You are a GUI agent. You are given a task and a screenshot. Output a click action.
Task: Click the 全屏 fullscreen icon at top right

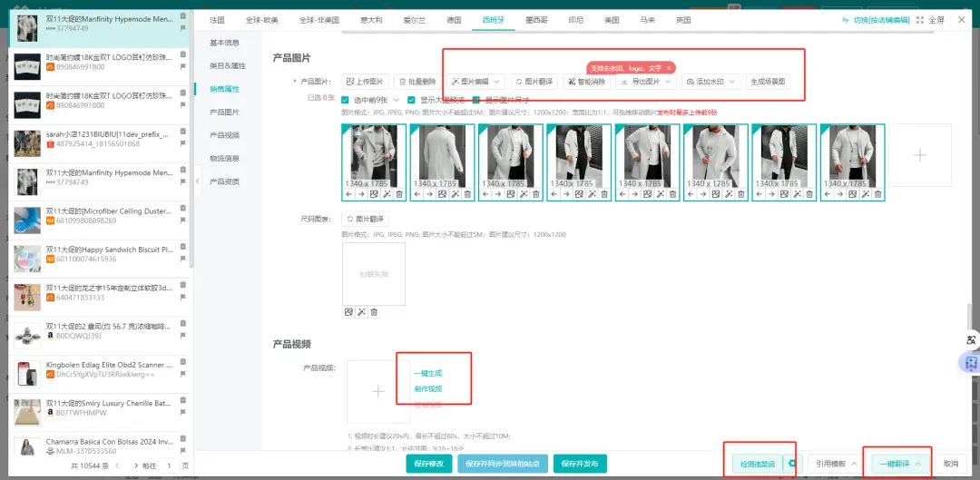click(920, 20)
